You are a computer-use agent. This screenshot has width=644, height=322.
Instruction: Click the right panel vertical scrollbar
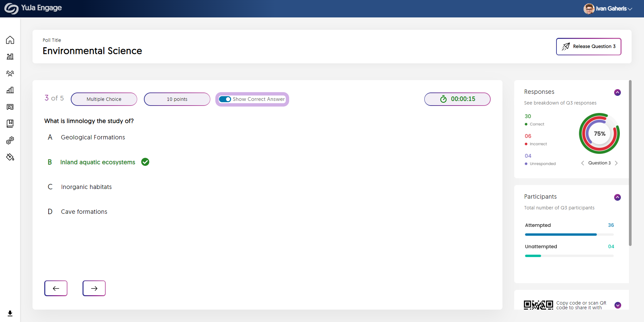(630, 163)
